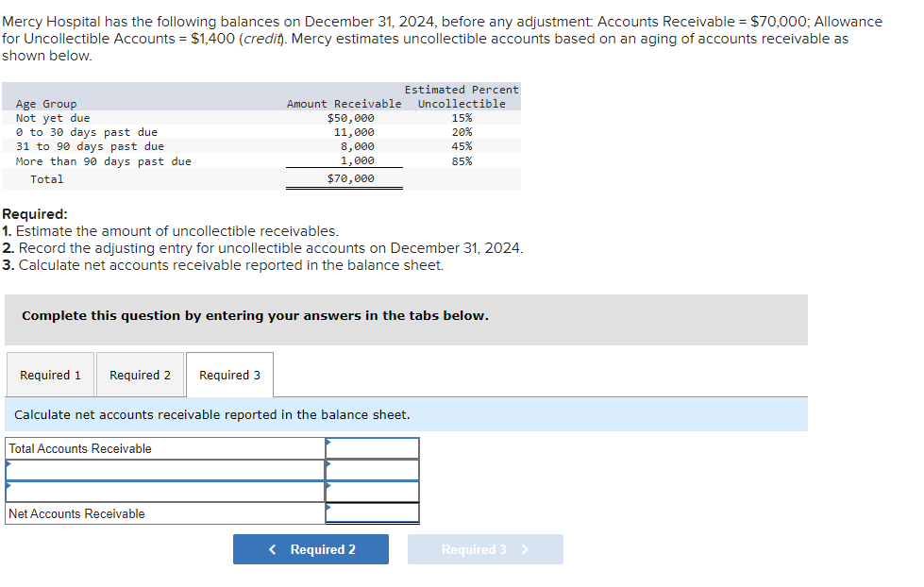This screenshot has width=924, height=587.
Task: Click the blue triangle on the first blank row label
Action: 9,462
